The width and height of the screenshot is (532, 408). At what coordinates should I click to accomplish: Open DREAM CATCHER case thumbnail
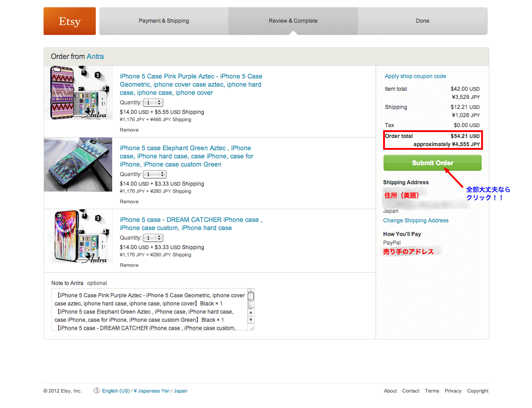tap(78, 236)
